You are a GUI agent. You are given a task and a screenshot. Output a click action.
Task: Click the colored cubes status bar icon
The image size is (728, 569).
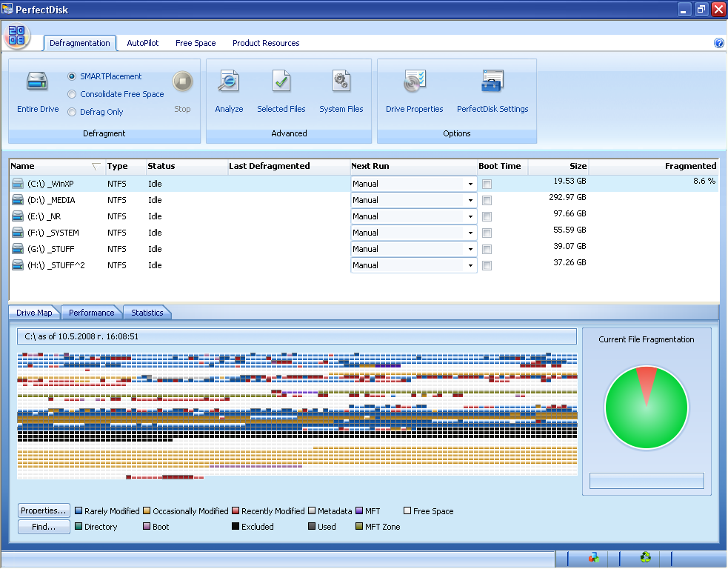pos(593,557)
